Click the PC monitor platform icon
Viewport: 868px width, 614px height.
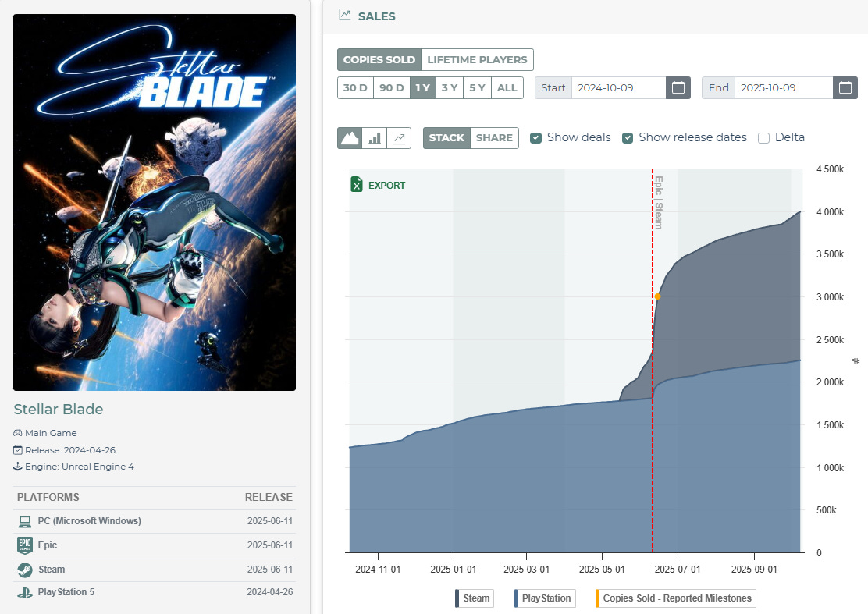(24, 521)
